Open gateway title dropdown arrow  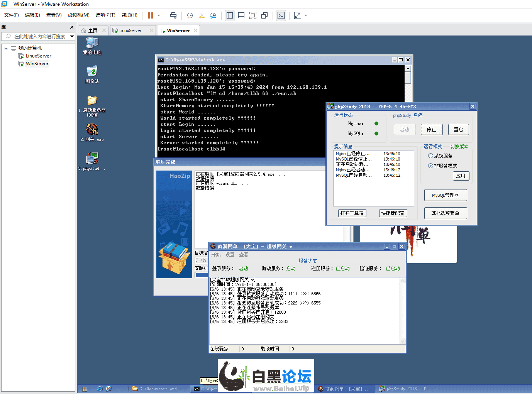(291, 247)
